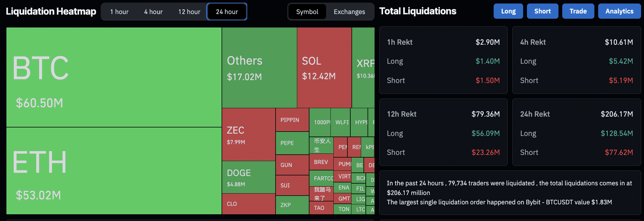Screen dimensions: 644x221
Task: Switch to the 12 hour timeframe
Action: coord(189,12)
